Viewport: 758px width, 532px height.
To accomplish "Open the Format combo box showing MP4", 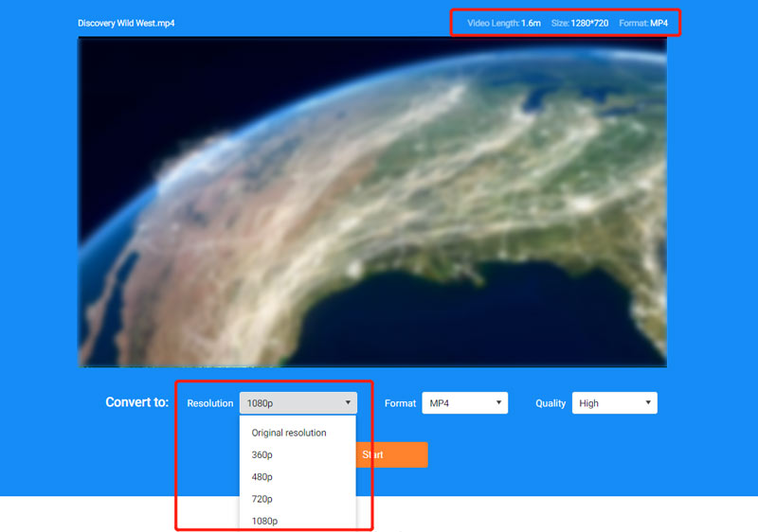I will [464, 403].
